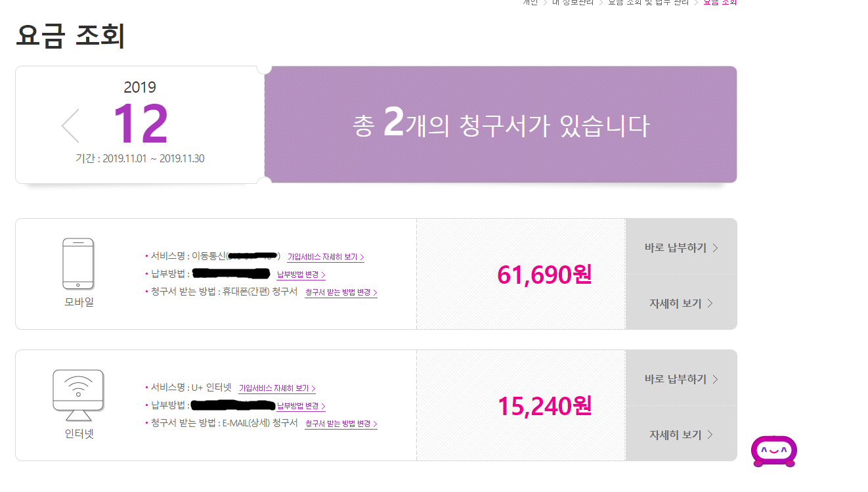Click the 요금 조회 page heading
The image size is (868, 492).
click(70, 36)
